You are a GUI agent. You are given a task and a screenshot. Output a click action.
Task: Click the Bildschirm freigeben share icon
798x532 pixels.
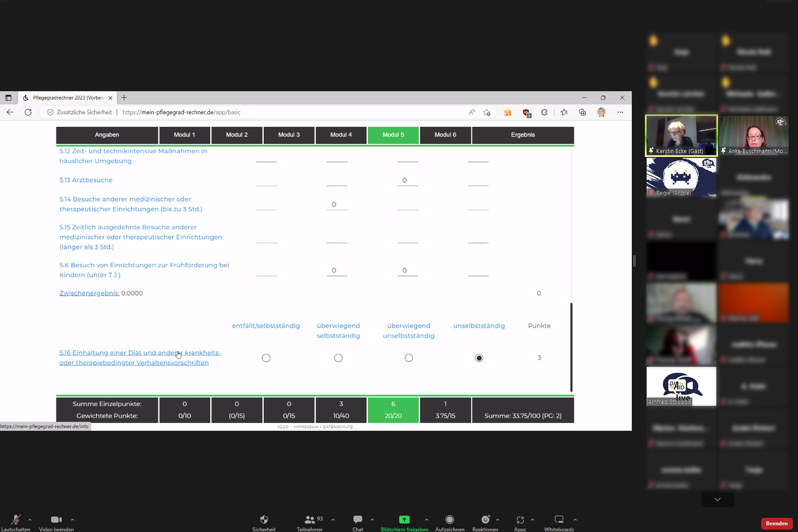click(x=404, y=520)
